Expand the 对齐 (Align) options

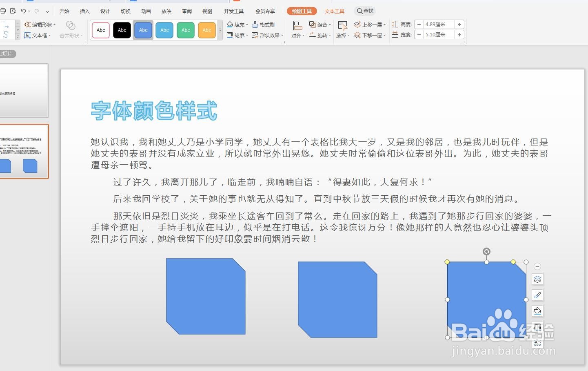coord(297,35)
